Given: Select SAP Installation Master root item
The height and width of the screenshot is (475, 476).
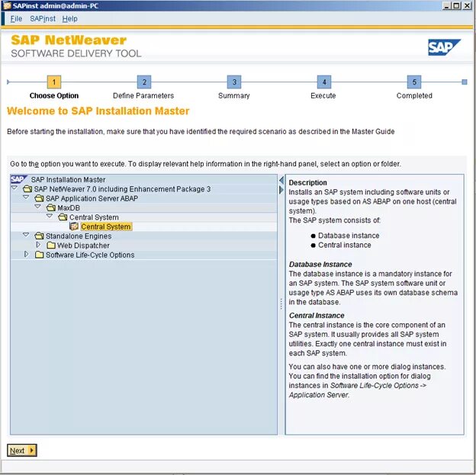Looking at the screenshot, I should point(68,180).
